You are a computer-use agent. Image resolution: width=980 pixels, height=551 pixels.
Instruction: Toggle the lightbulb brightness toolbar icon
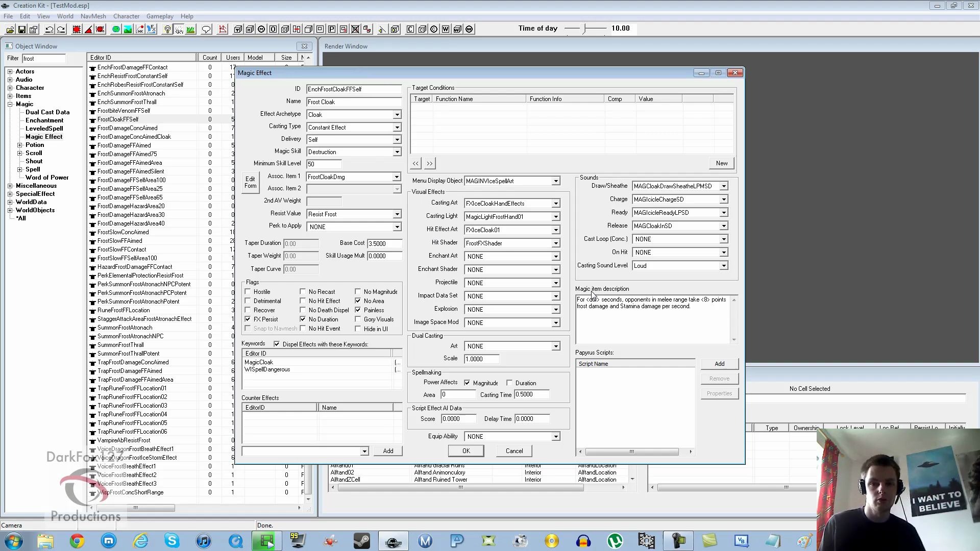click(x=167, y=29)
